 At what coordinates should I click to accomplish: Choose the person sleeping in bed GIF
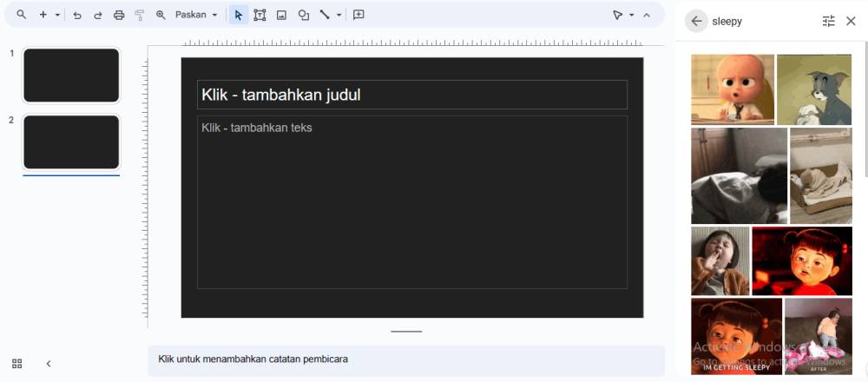(739, 175)
